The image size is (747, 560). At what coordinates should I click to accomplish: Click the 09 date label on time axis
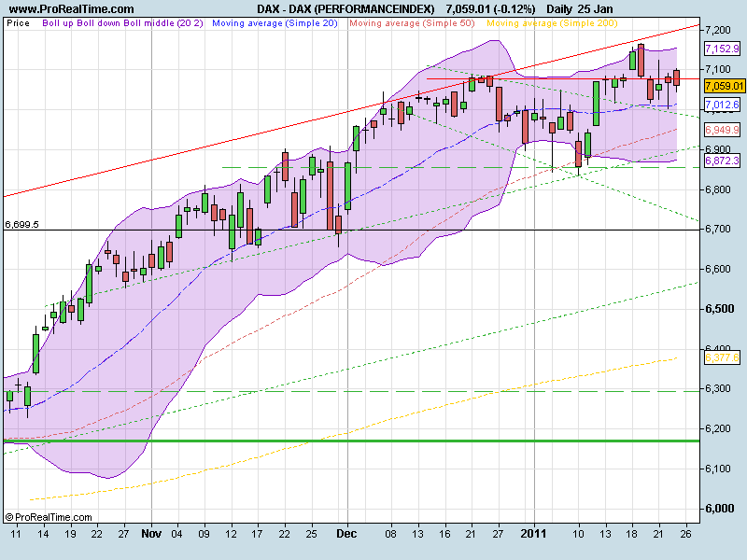(x=204, y=534)
